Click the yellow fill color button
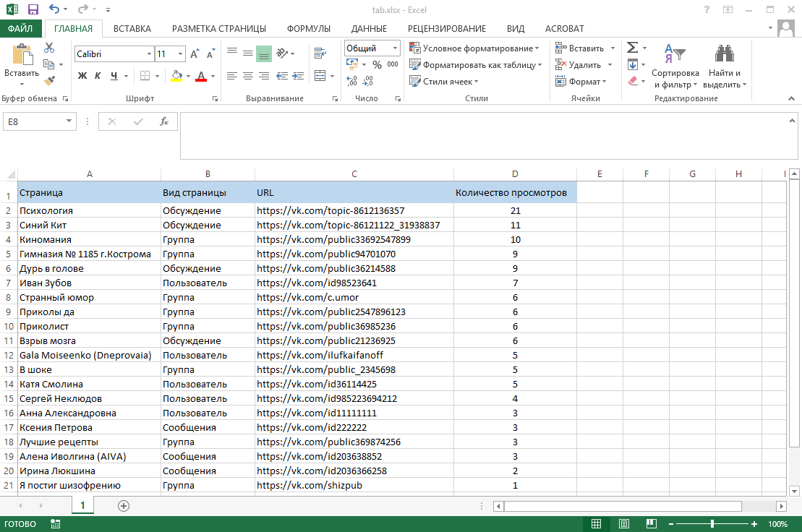Viewport: 802px width, 532px height. 176,76
